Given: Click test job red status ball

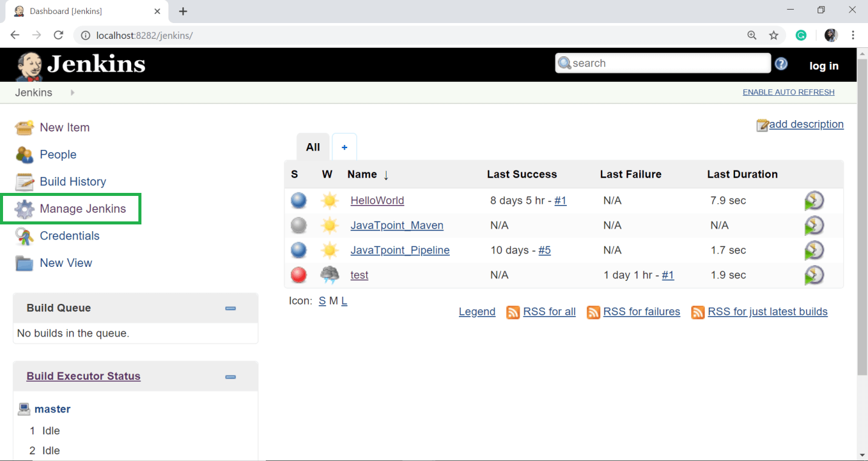Looking at the screenshot, I should pyautogui.click(x=299, y=275).
